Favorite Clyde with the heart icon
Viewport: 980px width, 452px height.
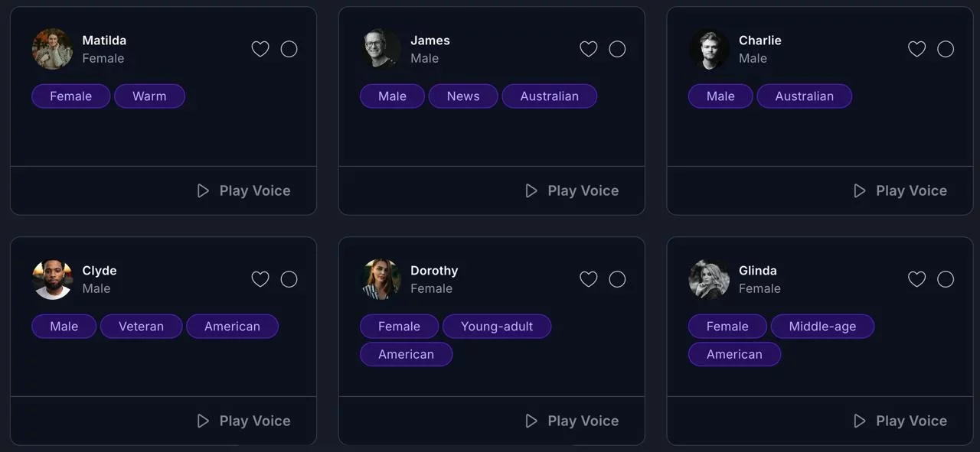click(260, 279)
